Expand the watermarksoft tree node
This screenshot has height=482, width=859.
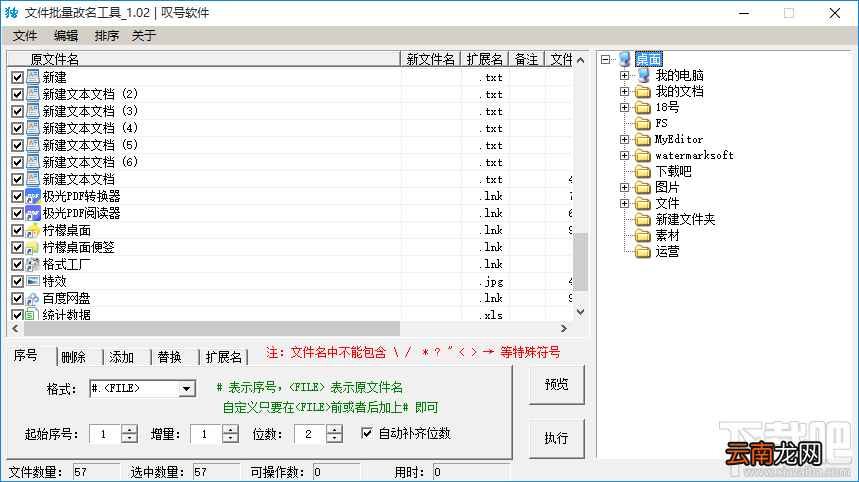[x=624, y=156]
